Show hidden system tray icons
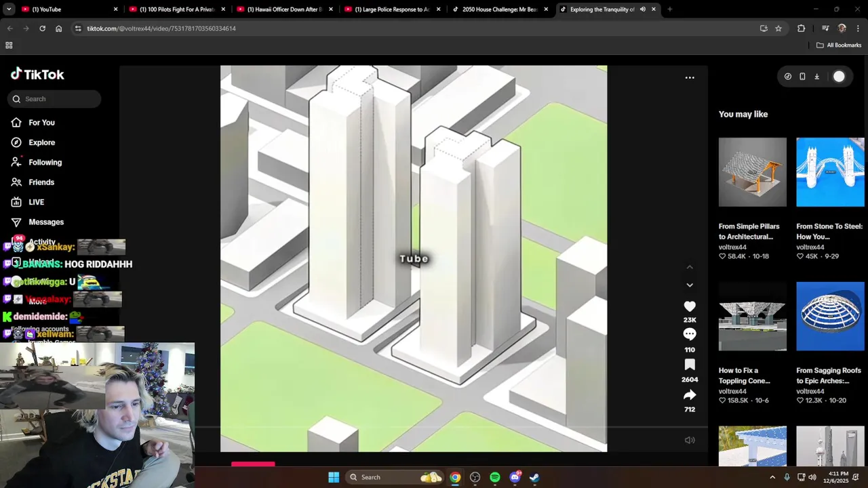The height and width of the screenshot is (488, 868). 772,477
